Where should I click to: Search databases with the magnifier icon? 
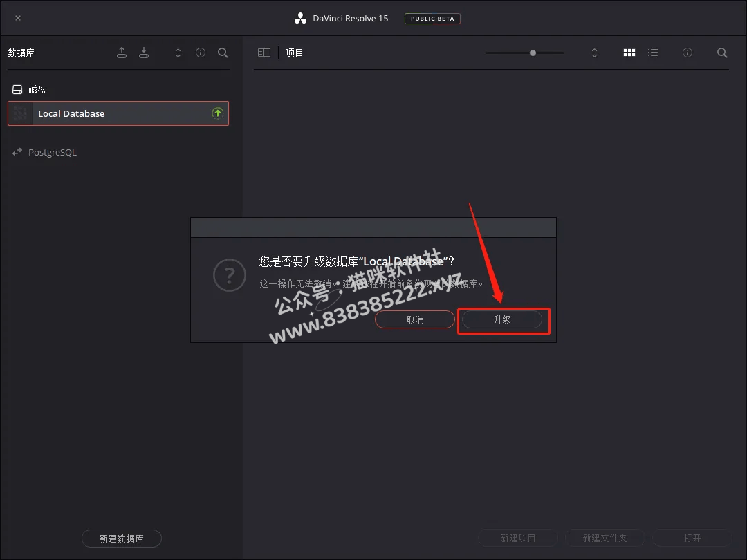(x=223, y=53)
